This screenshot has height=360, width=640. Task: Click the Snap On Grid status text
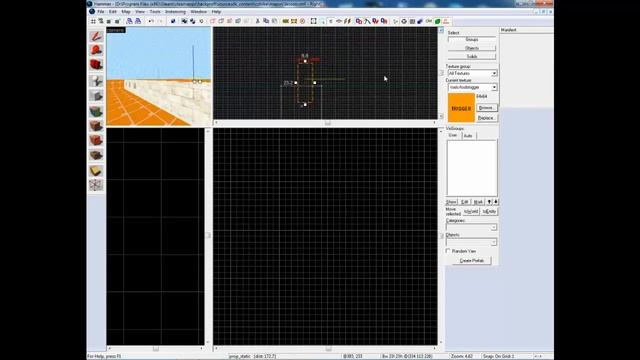coord(498,356)
